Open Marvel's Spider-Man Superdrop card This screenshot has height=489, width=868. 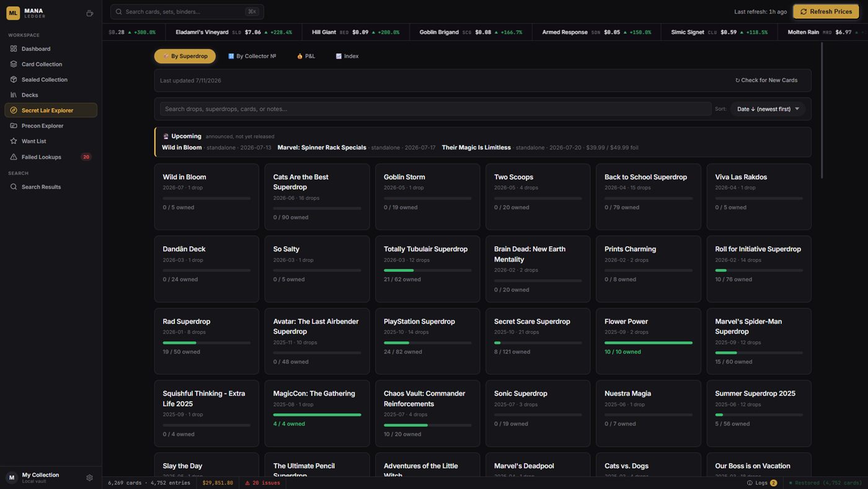(759, 341)
